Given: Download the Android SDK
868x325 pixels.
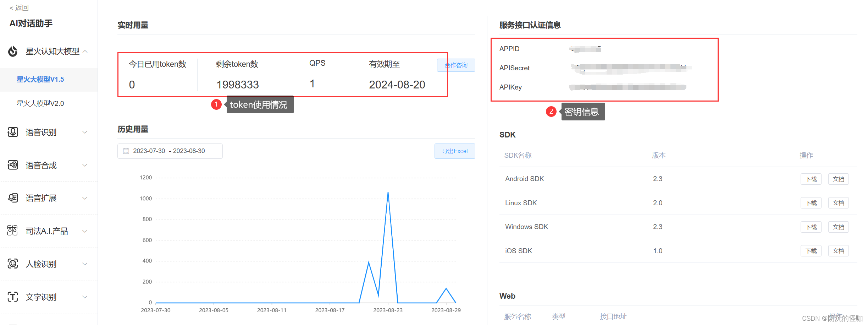Looking at the screenshot, I should pos(811,179).
